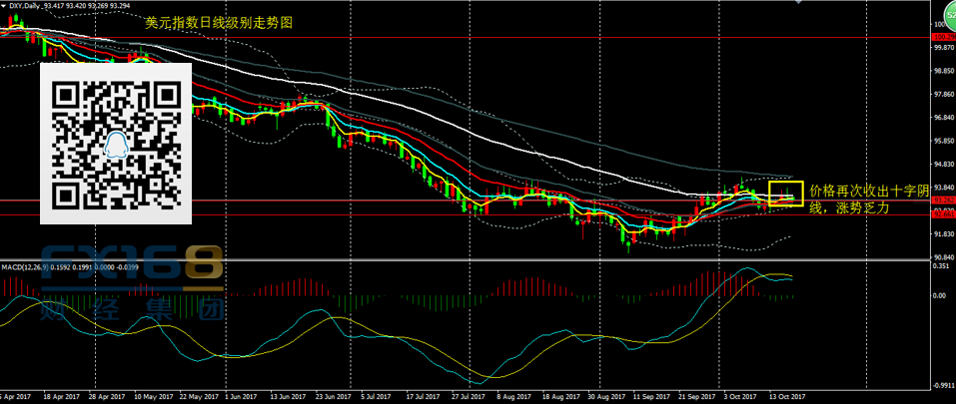Viewport: 956px width, 404px height.
Task: Click the 13 Oct 2017 date marker
Action: click(784, 396)
